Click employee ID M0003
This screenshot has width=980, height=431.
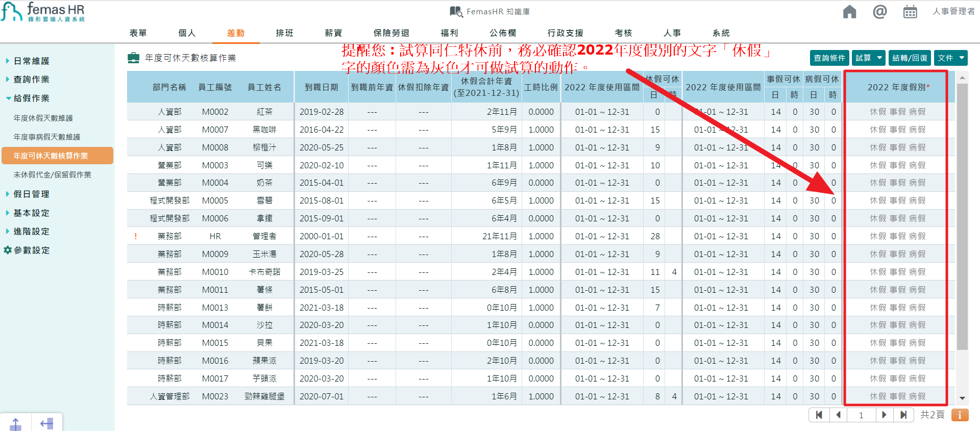click(x=215, y=165)
